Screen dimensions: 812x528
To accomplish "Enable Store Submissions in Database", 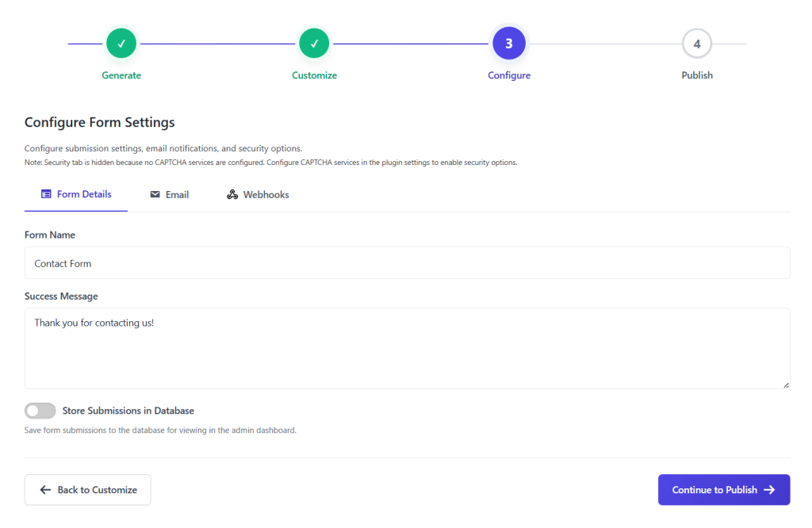I will click(x=40, y=411).
